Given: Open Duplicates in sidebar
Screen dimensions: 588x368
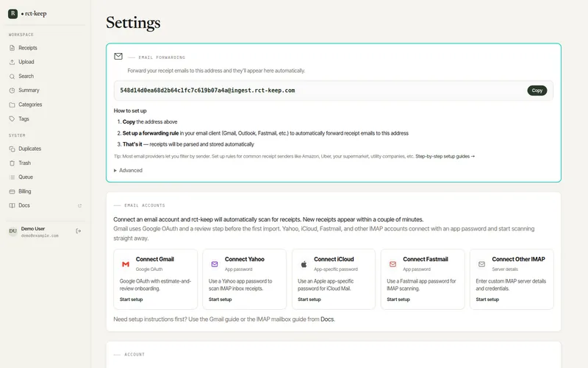Looking at the screenshot, I should pos(30,149).
